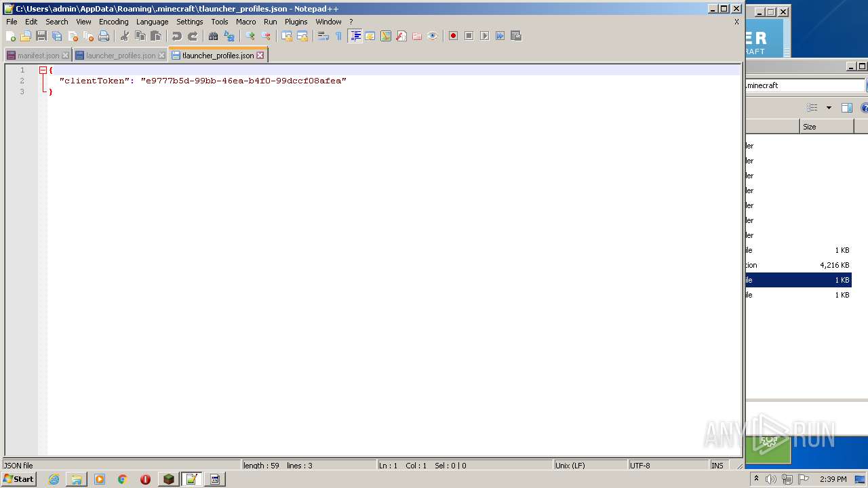Click the .minecraft address field in Explorer

(x=805, y=85)
